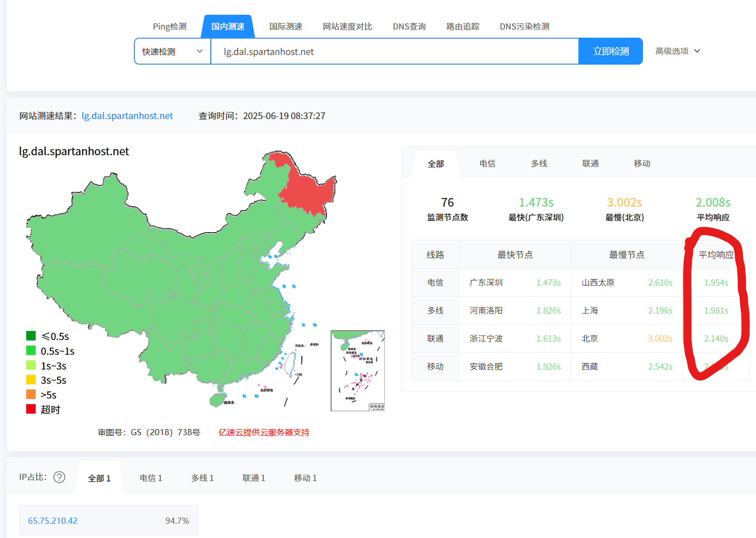Click the 查询时间 2025-06-19 08:37:27 text
This screenshot has height=538, width=756.
262,116
